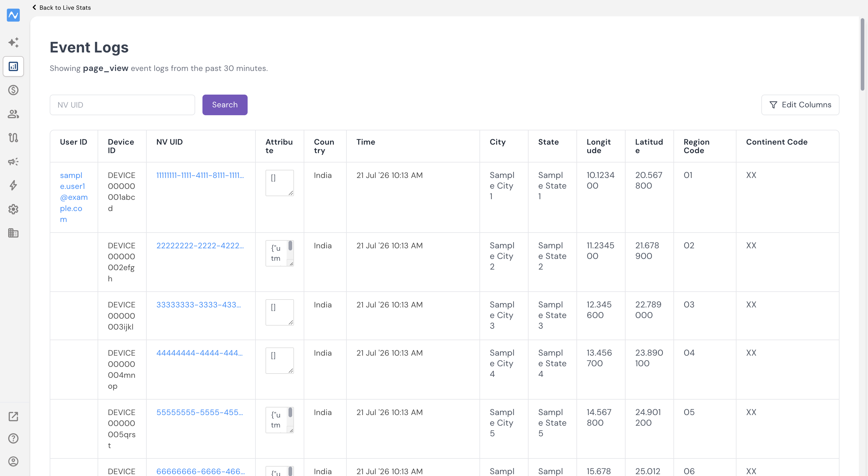Viewport: 868px width, 476px height.
Task: Go back to Live Stats
Action: point(61,7)
